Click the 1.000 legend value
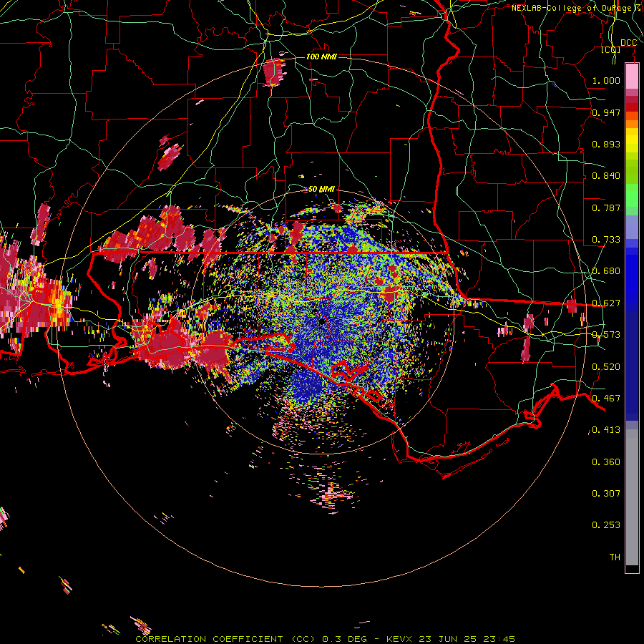This screenshot has height=644, width=644. (606, 80)
